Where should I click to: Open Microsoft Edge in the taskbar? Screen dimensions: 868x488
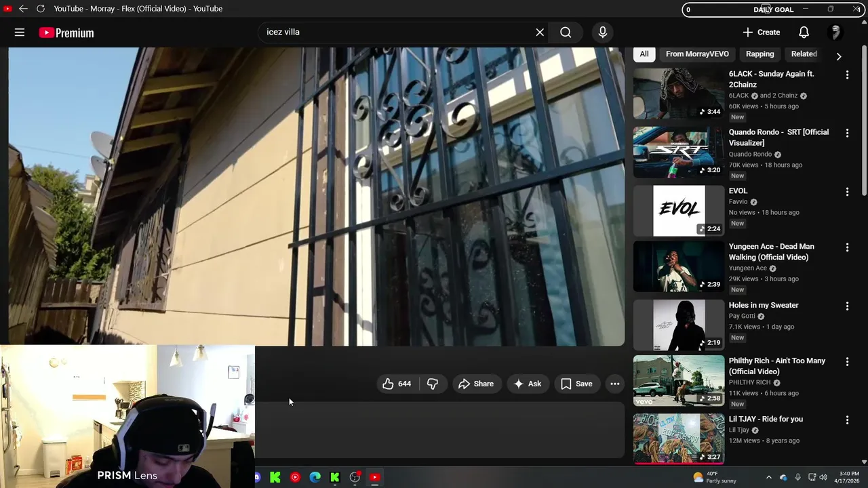tap(315, 477)
